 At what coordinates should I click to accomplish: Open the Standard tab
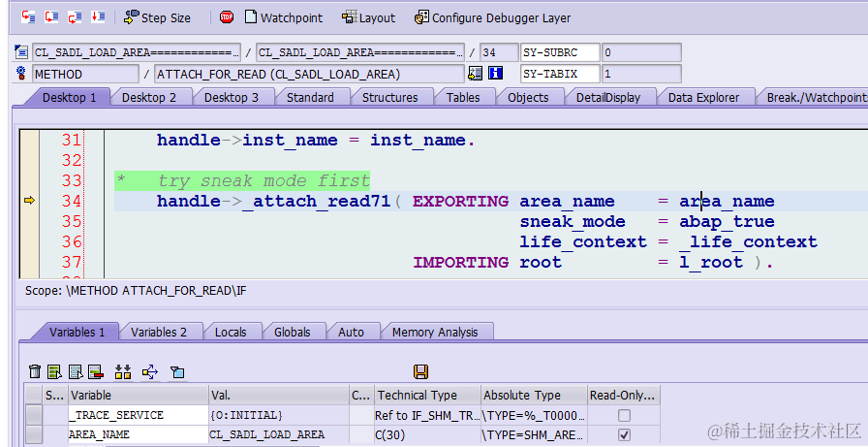[x=310, y=98]
